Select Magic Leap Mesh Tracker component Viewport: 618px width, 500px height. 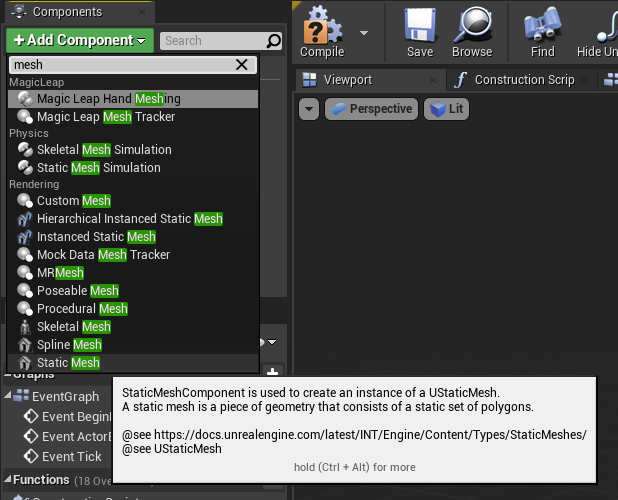click(x=133, y=117)
